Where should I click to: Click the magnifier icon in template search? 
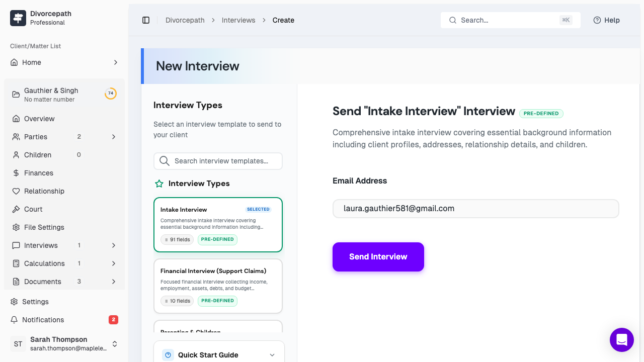point(164,161)
